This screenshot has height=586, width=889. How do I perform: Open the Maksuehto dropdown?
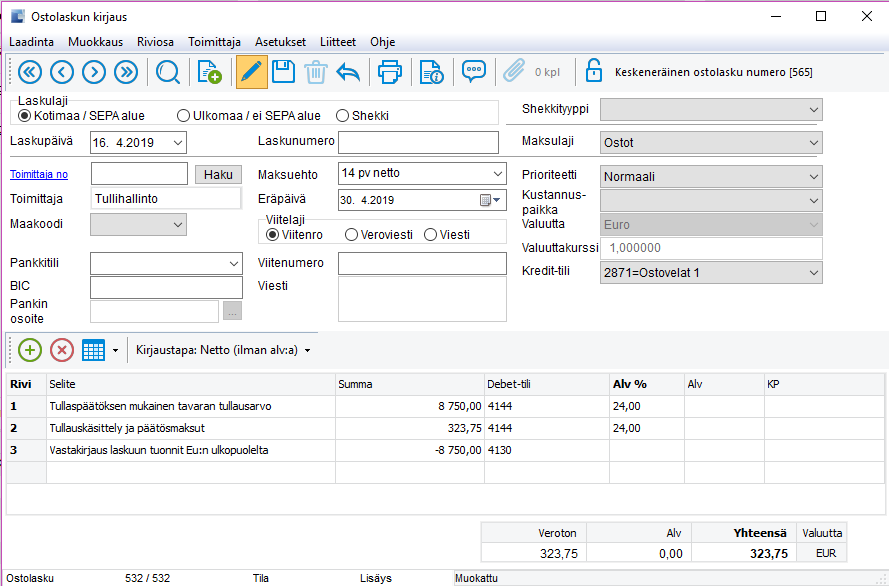pyautogui.click(x=497, y=174)
